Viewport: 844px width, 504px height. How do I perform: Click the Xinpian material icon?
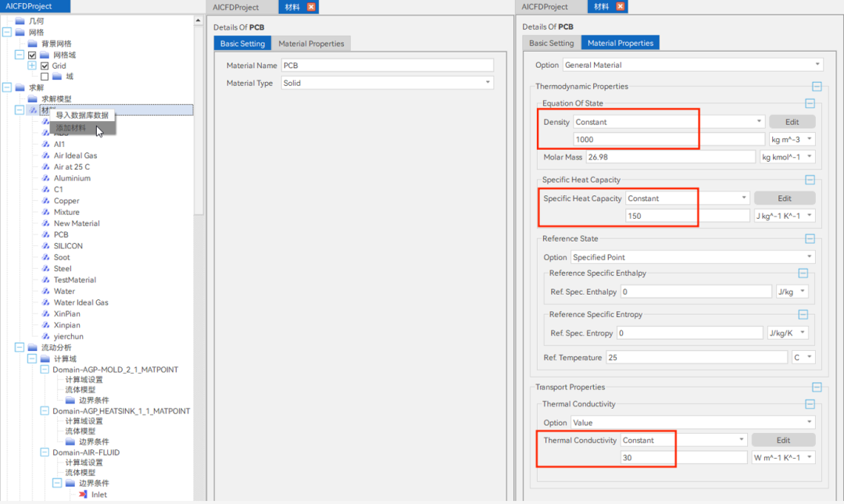point(46,325)
